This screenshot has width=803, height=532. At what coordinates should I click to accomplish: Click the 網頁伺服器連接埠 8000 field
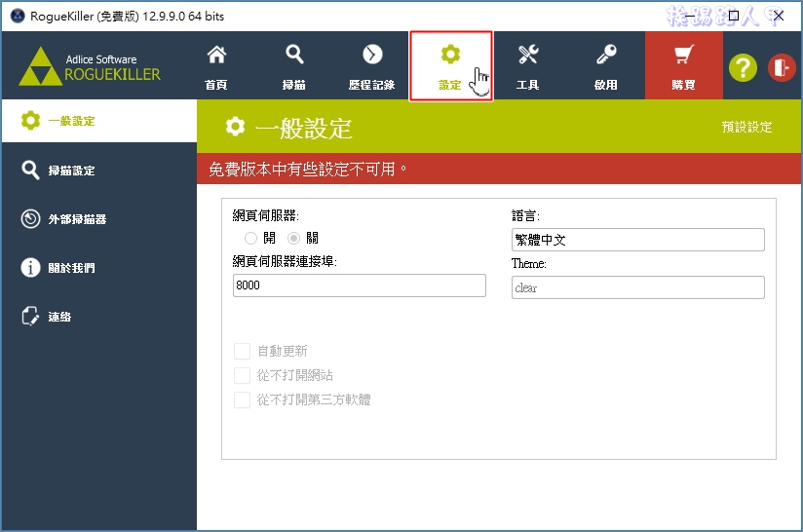click(359, 285)
